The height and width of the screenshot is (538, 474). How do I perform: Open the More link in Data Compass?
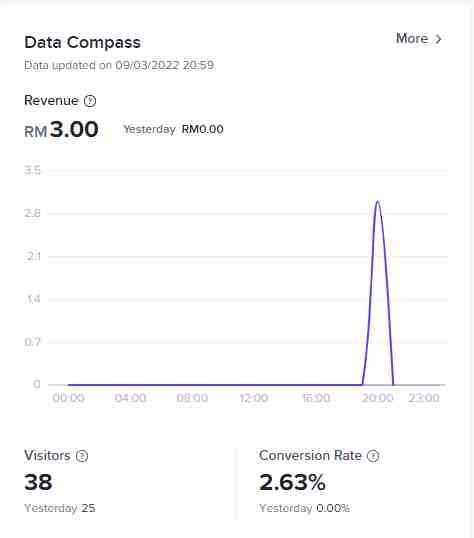tap(419, 38)
